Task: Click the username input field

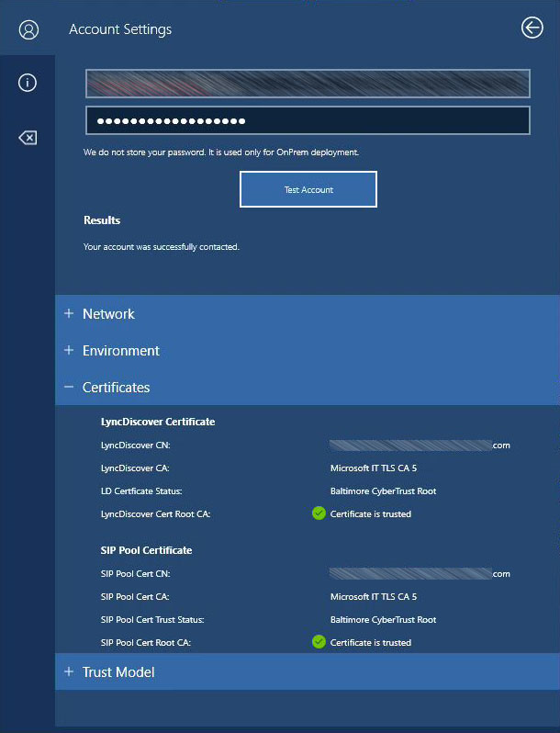Action: point(308,84)
